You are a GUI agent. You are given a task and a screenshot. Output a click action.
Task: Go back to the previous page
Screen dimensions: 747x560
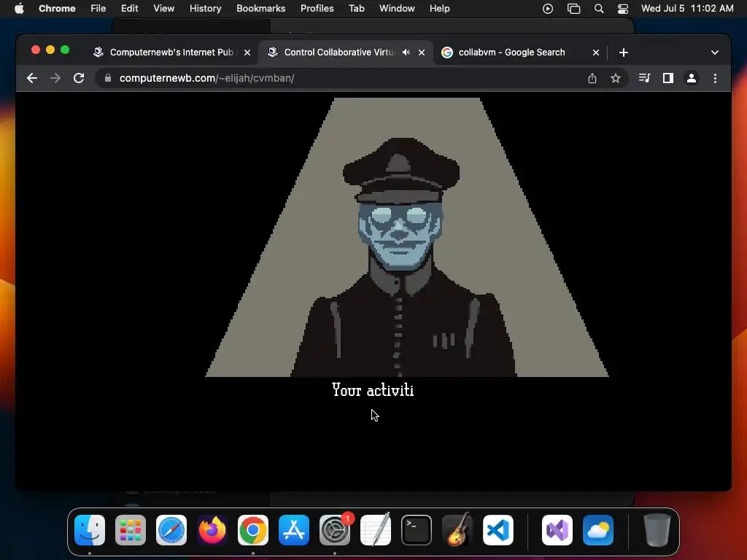pyautogui.click(x=32, y=78)
